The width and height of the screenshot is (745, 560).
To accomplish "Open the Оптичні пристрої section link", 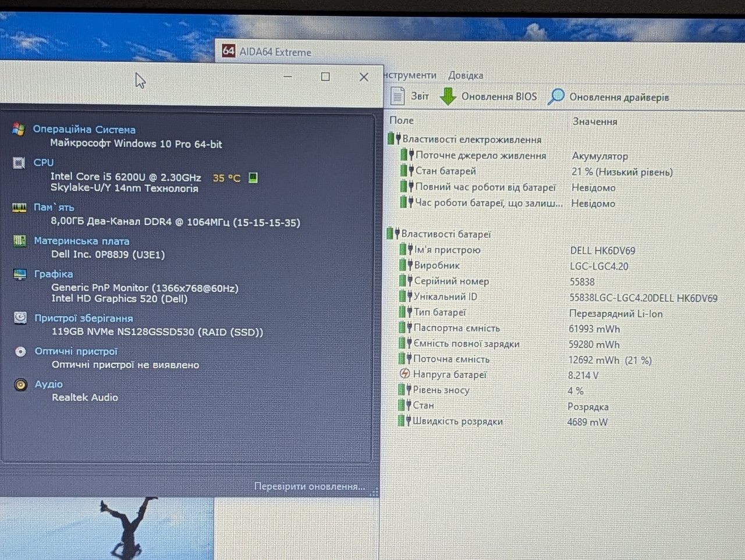I will (x=76, y=351).
